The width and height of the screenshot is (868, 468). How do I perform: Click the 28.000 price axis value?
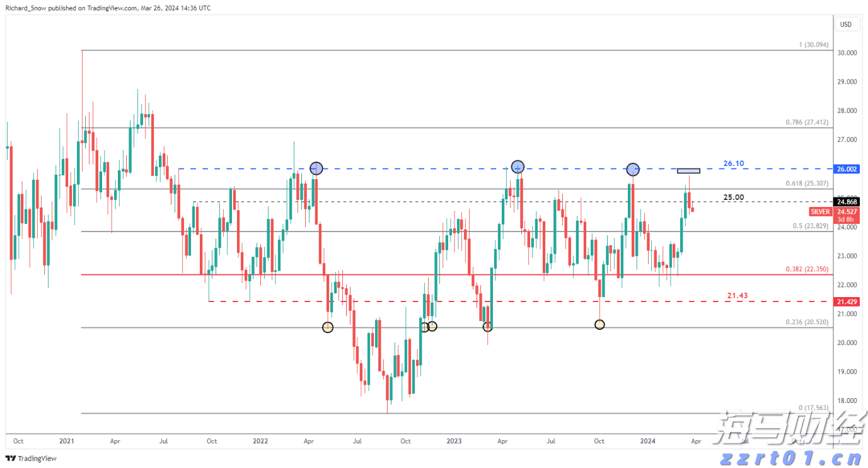(x=847, y=111)
